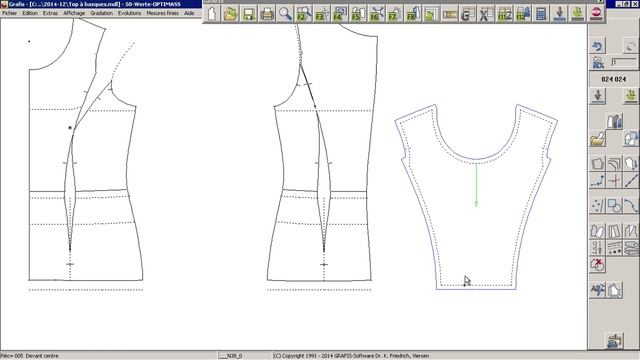Open the Aide menu
Viewport: 640px width, 360px height.
pyautogui.click(x=189, y=13)
